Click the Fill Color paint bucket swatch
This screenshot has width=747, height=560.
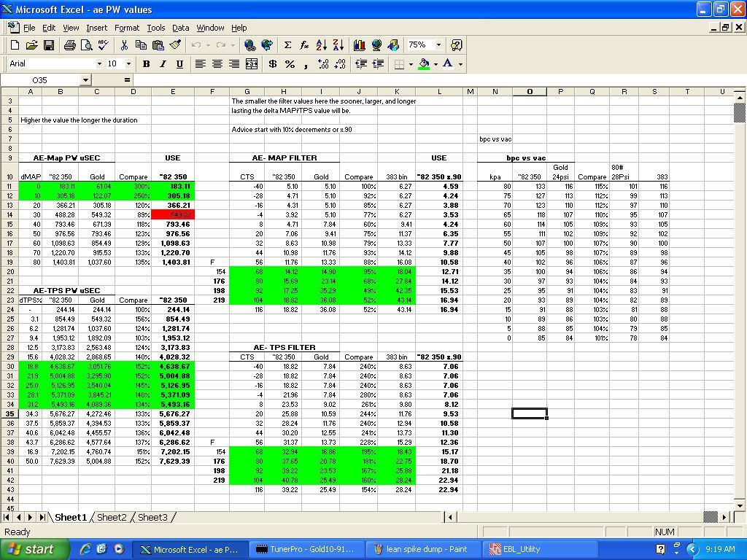[424, 64]
